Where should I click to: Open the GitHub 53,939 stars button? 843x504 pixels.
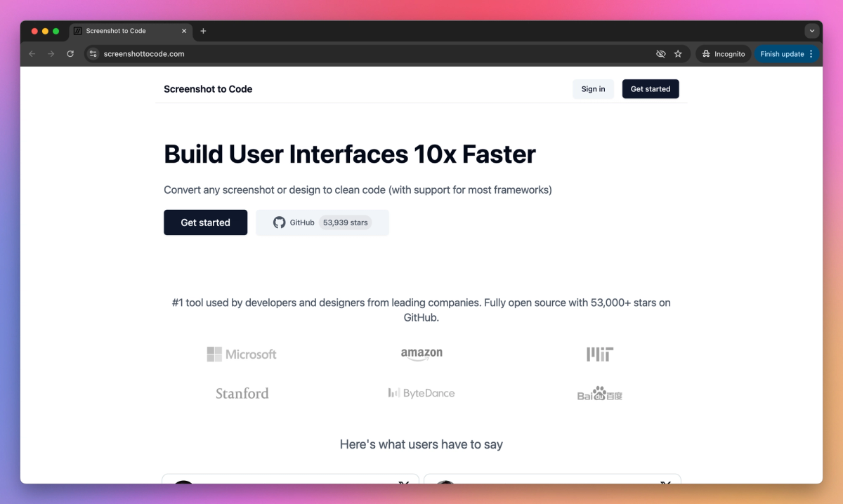[322, 223]
